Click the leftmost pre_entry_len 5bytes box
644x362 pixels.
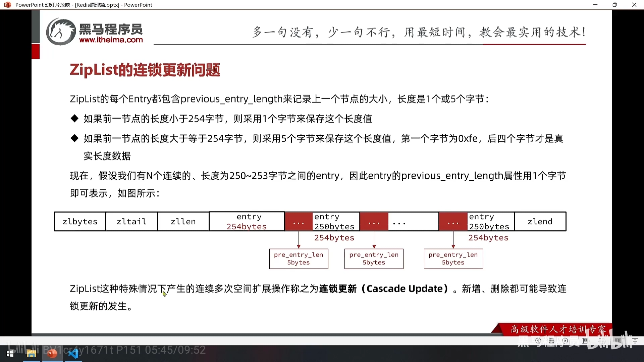pos(299,259)
